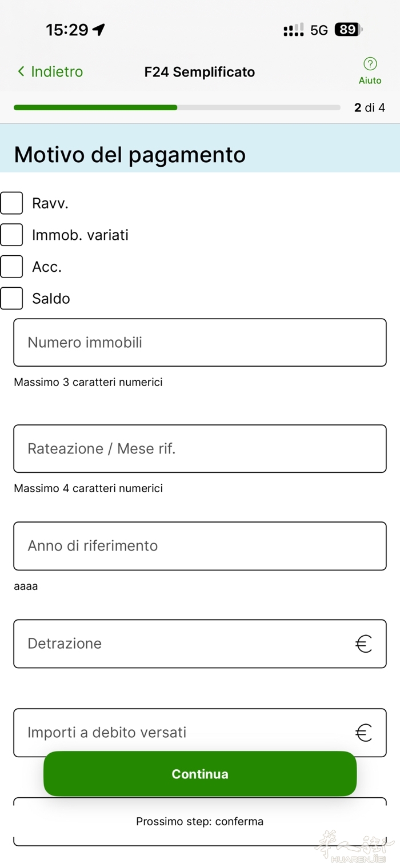Tap the euro icon in Detrazione field

363,644
